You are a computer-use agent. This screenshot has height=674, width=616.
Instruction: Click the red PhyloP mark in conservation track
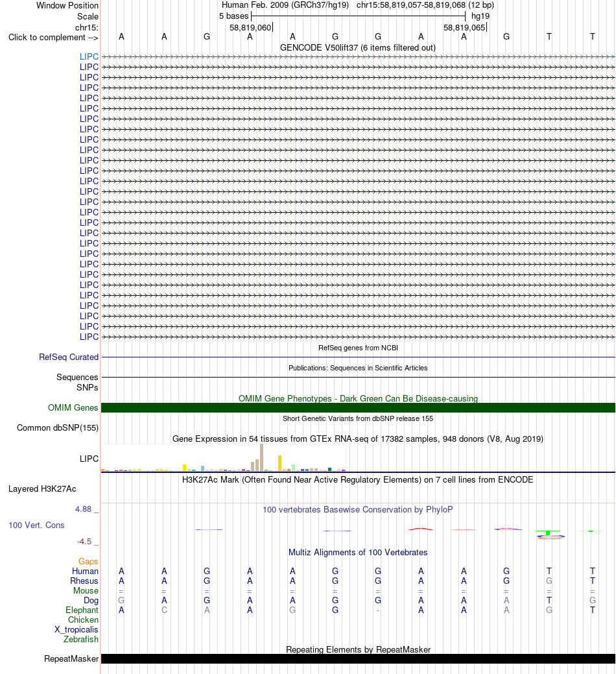(x=421, y=529)
